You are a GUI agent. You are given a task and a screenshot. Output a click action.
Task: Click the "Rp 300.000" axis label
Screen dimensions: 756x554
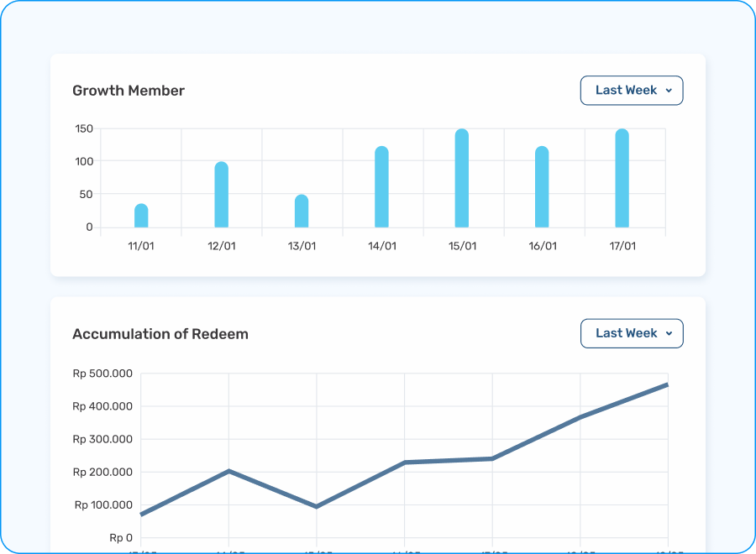[102, 439]
